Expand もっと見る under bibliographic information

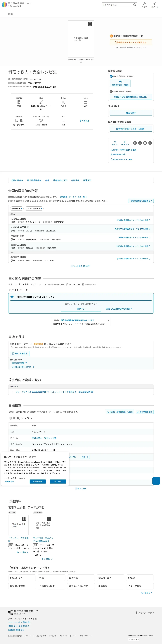(x=81, y=488)
